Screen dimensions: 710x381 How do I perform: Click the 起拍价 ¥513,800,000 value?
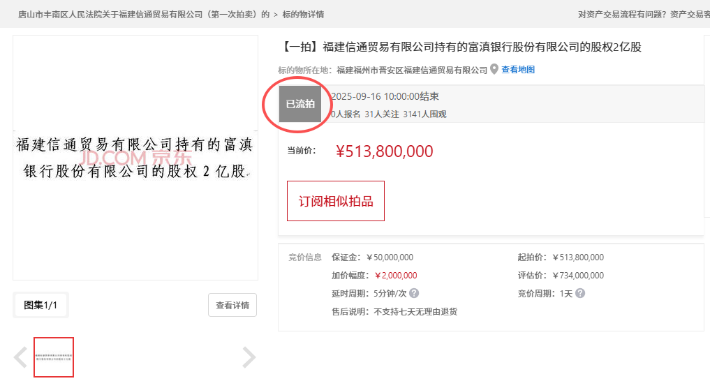[x=578, y=257]
